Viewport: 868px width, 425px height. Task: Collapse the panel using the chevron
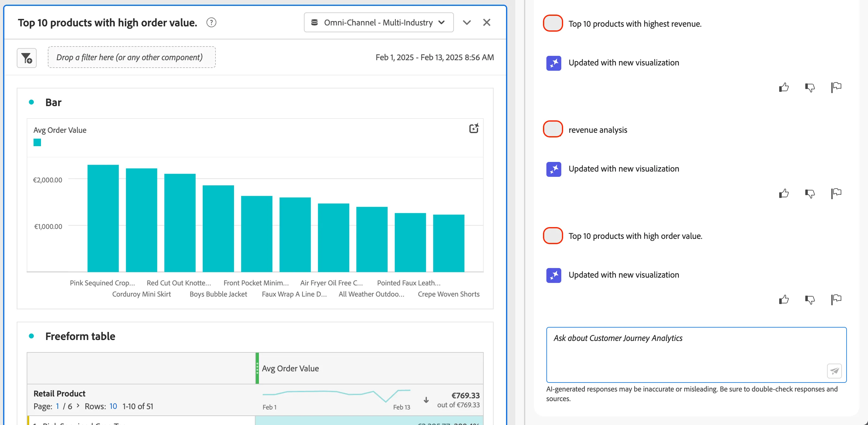pos(466,23)
